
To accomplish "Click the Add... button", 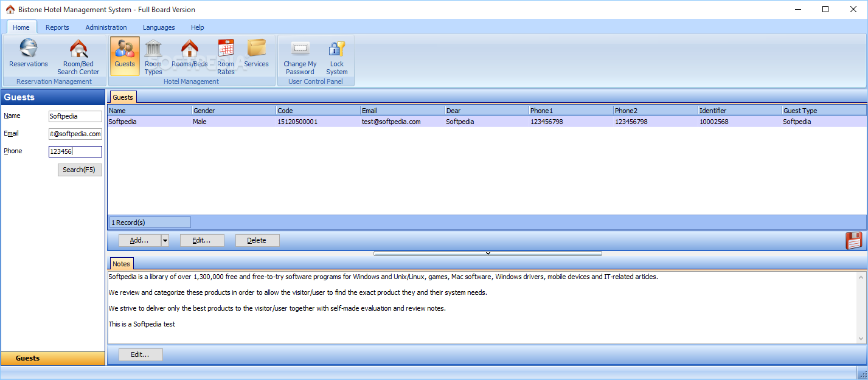I will tap(139, 240).
